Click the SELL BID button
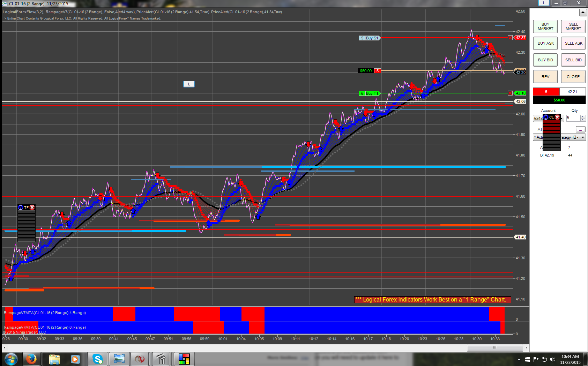 pos(573,60)
